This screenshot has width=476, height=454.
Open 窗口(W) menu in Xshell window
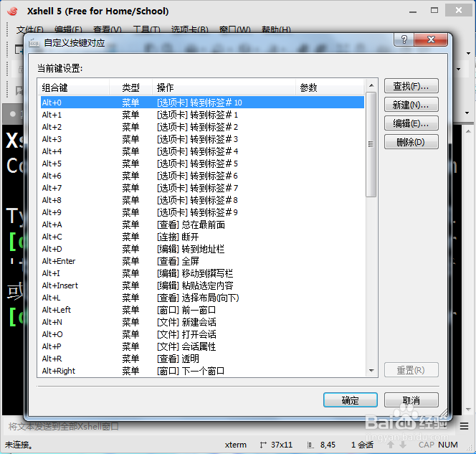click(235, 29)
